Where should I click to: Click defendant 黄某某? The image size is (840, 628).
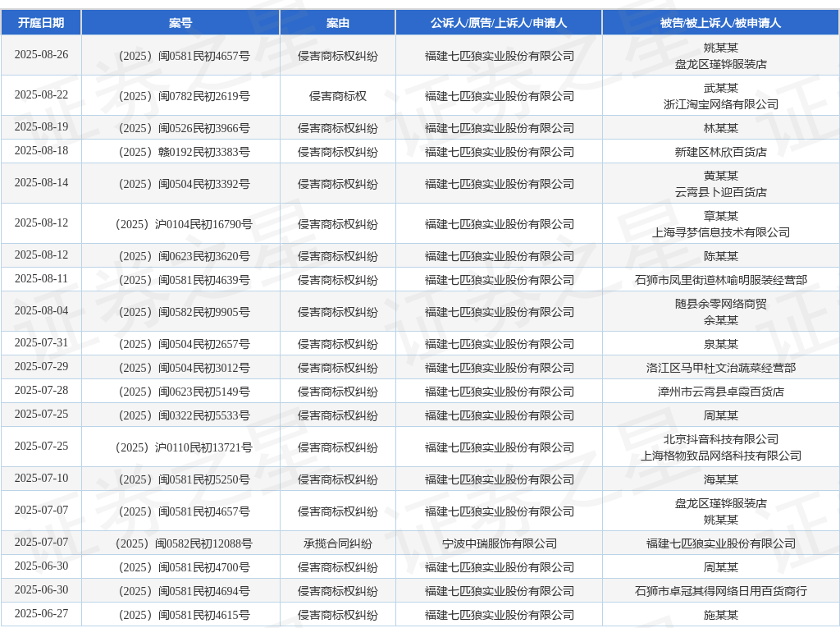(x=720, y=176)
